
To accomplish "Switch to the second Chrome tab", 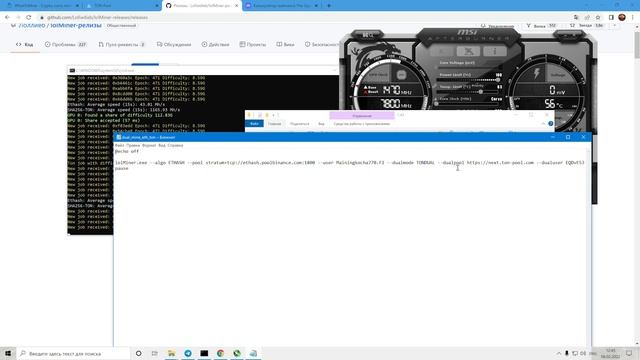I will [122, 6].
